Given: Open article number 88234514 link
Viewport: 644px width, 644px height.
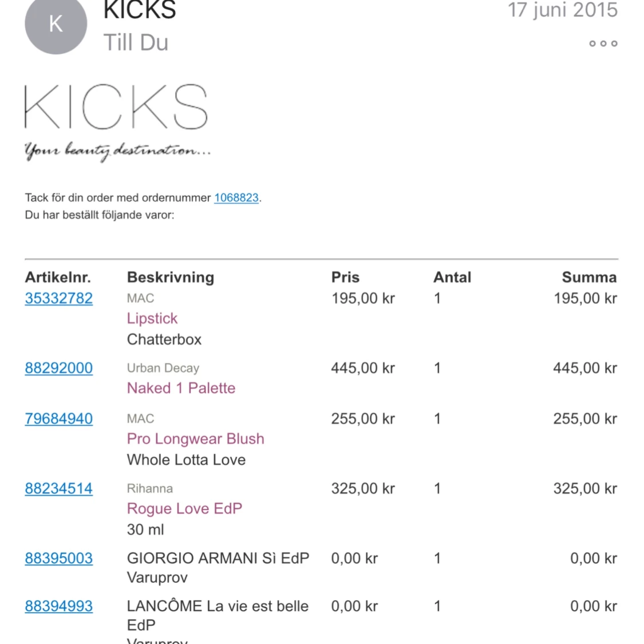Looking at the screenshot, I should coord(58,488).
